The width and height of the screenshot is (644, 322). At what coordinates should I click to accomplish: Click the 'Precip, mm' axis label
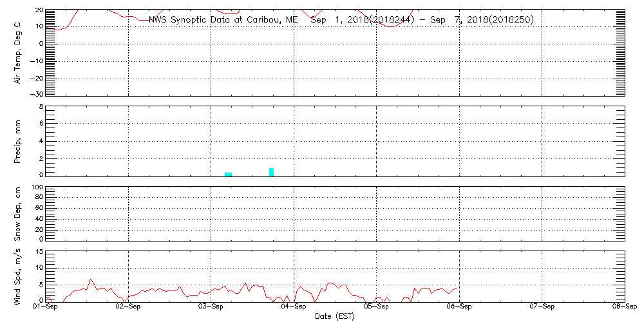pos(19,140)
